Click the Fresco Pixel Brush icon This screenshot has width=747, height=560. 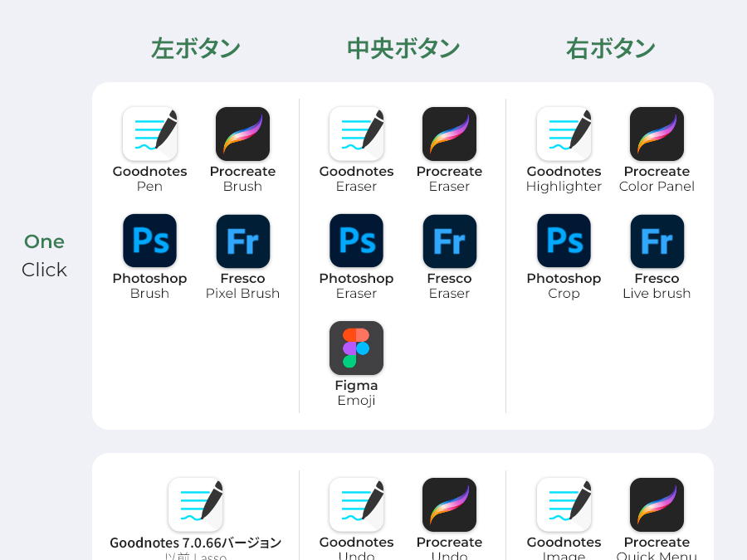pos(242,241)
